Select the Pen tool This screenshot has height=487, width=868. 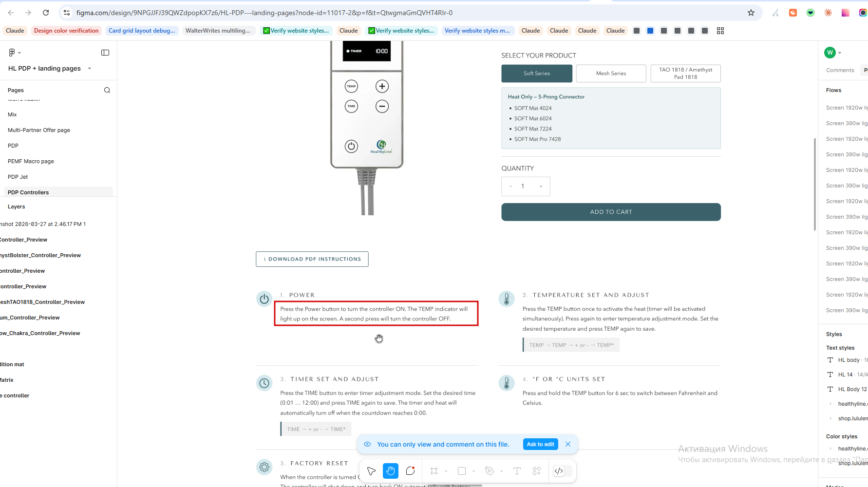point(490,471)
